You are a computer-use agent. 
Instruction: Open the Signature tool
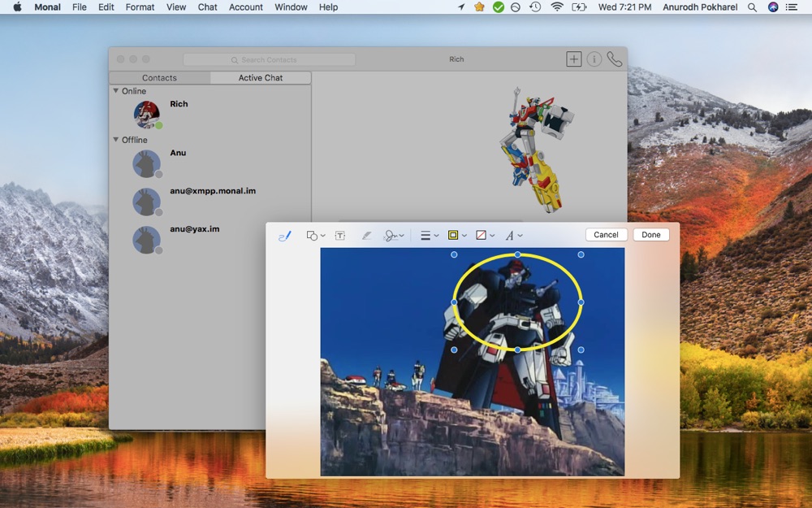[x=394, y=236]
